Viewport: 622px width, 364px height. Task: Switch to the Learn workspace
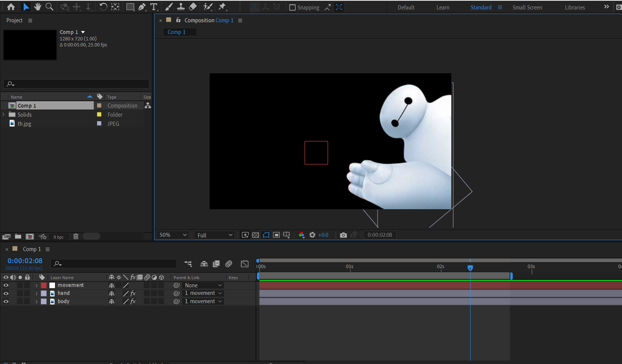[x=443, y=7]
